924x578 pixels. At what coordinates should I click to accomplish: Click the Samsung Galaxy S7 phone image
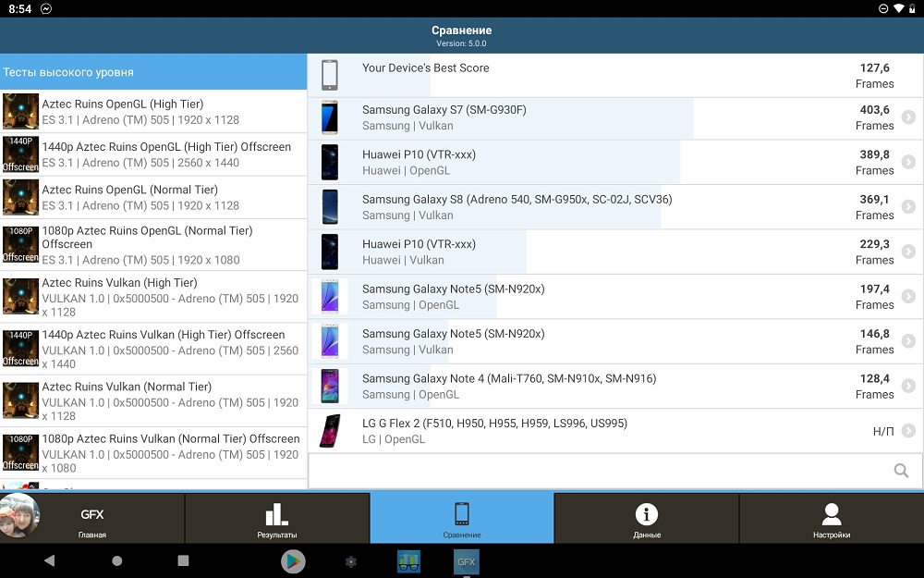click(x=330, y=117)
